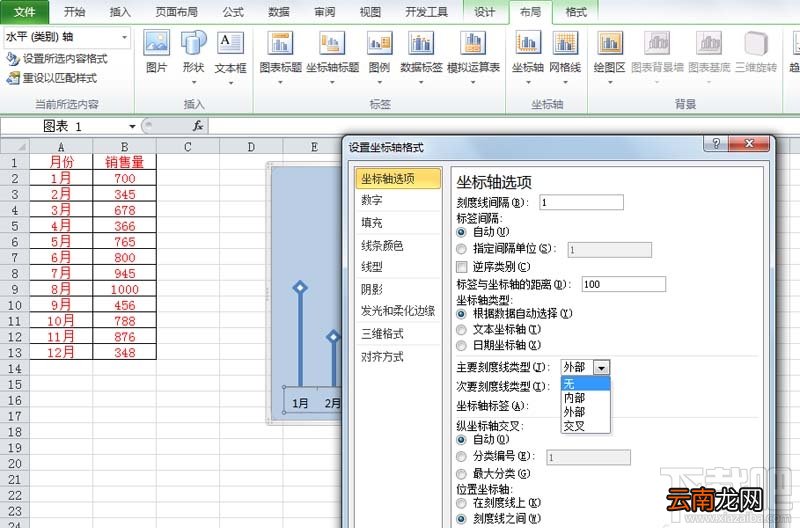Choose 外部 in the tick mark list
Screen dimensions: 800x528
point(585,412)
